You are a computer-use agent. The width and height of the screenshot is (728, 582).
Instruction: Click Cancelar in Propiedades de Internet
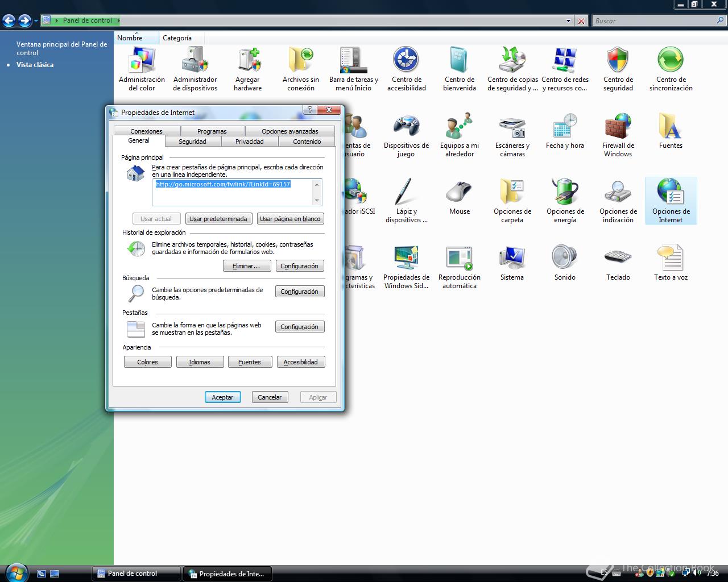[270, 397]
